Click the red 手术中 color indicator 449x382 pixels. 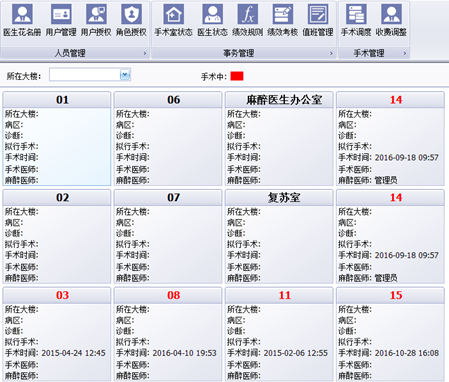(237, 76)
